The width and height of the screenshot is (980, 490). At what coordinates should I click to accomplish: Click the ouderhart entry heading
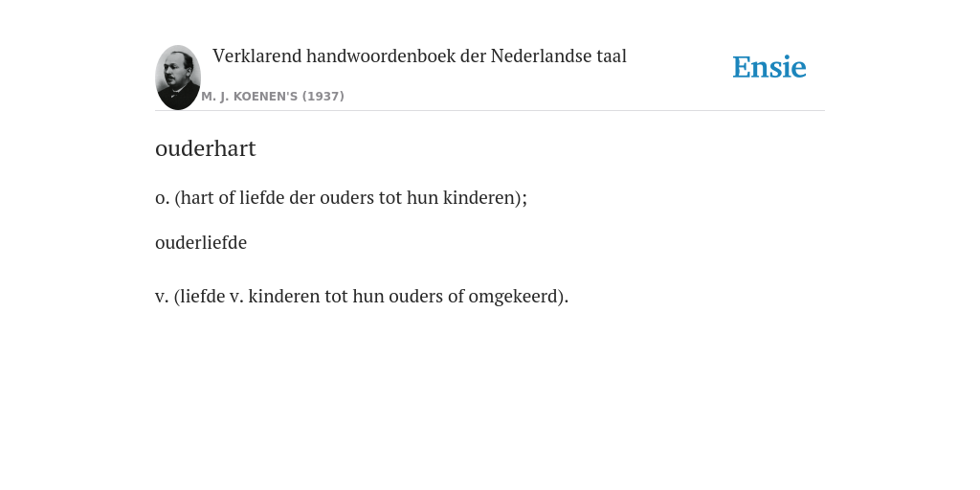206,148
